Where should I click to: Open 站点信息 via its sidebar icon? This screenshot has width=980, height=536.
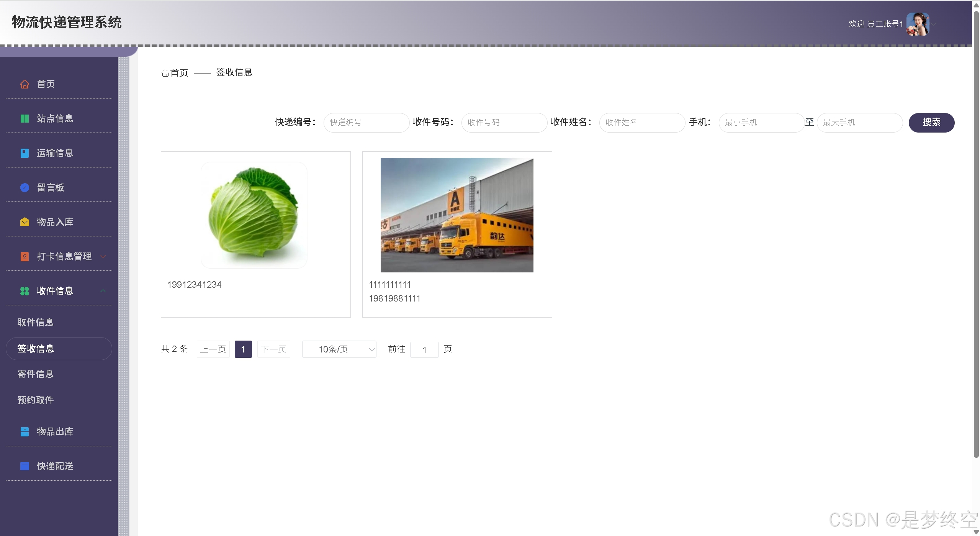click(25, 118)
